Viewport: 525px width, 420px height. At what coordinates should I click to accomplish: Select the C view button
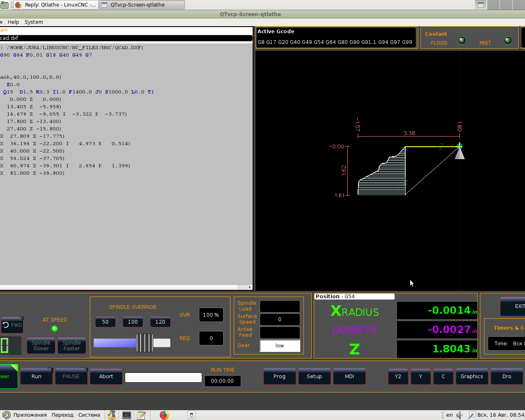(x=443, y=376)
